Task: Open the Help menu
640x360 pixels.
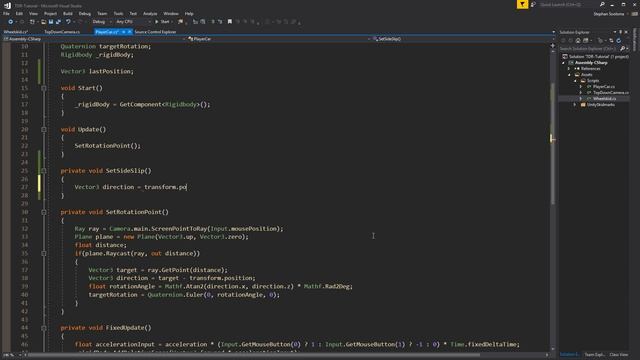Action: [189, 13]
